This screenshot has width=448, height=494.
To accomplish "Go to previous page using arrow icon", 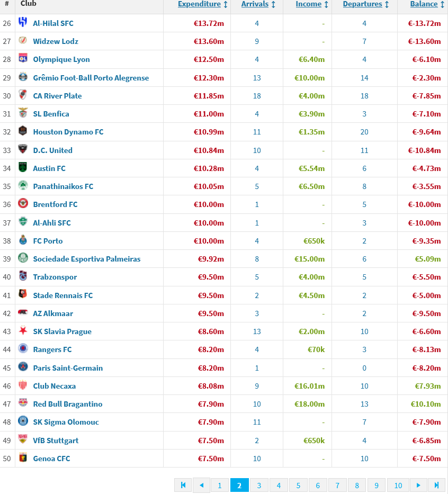I will pos(202,485).
